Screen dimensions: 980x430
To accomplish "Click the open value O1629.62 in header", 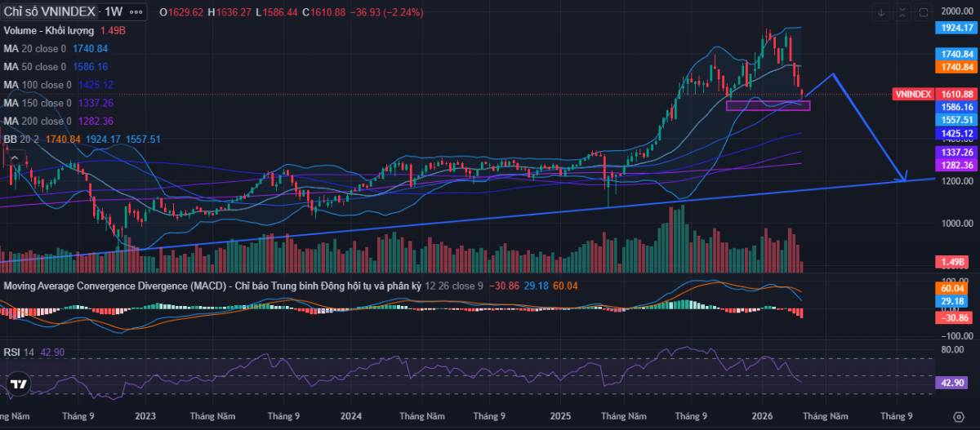I will pos(181,12).
